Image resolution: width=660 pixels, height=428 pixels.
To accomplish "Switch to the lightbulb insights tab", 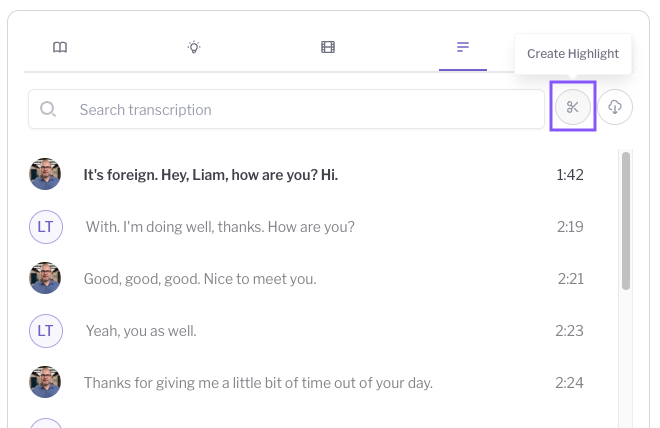I will 194,47.
